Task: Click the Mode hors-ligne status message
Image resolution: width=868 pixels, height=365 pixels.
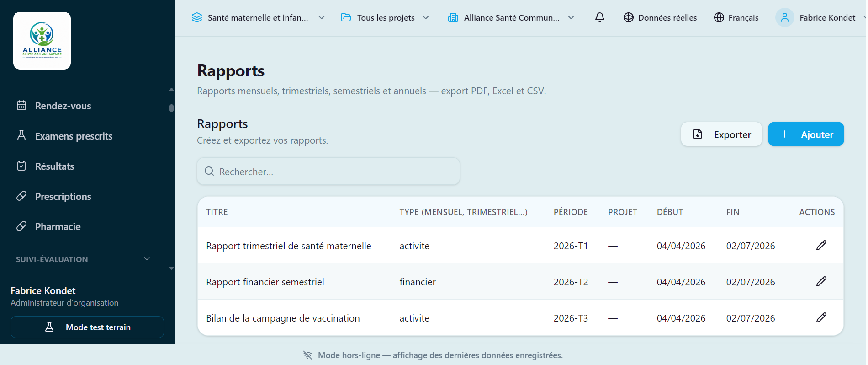Action: pyautogui.click(x=440, y=355)
